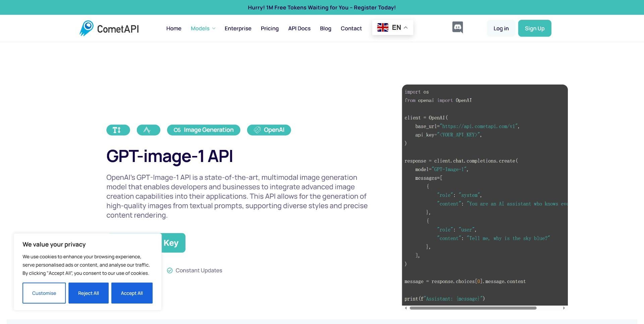Click the vector shape tag badge

[x=148, y=130]
